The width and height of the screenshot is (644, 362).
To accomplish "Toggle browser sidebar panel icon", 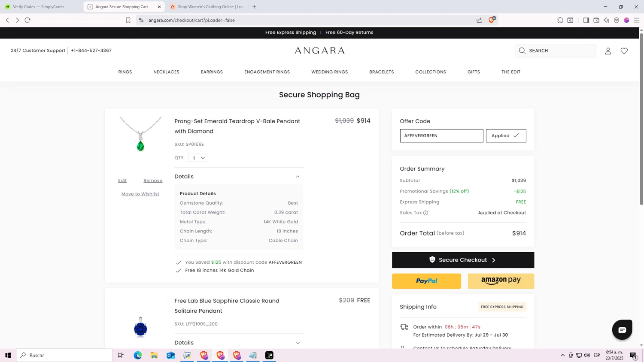I will click(586, 20).
